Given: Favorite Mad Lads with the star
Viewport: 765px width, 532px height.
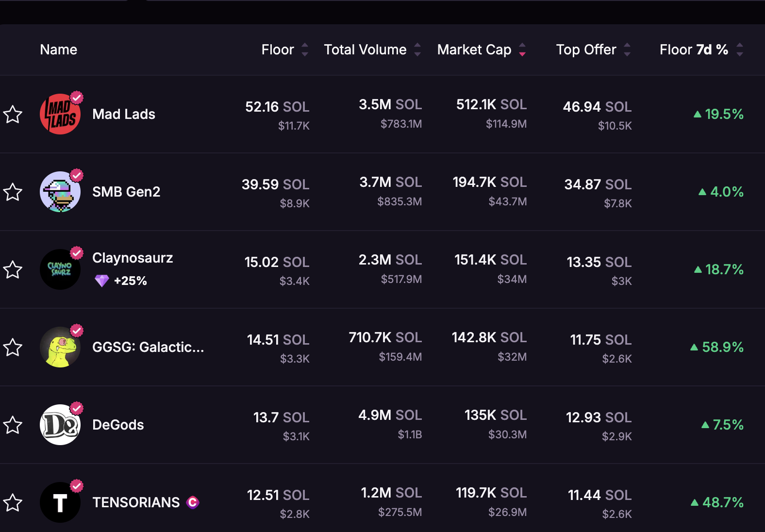Looking at the screenshot, I should click(x=13, y=115).
